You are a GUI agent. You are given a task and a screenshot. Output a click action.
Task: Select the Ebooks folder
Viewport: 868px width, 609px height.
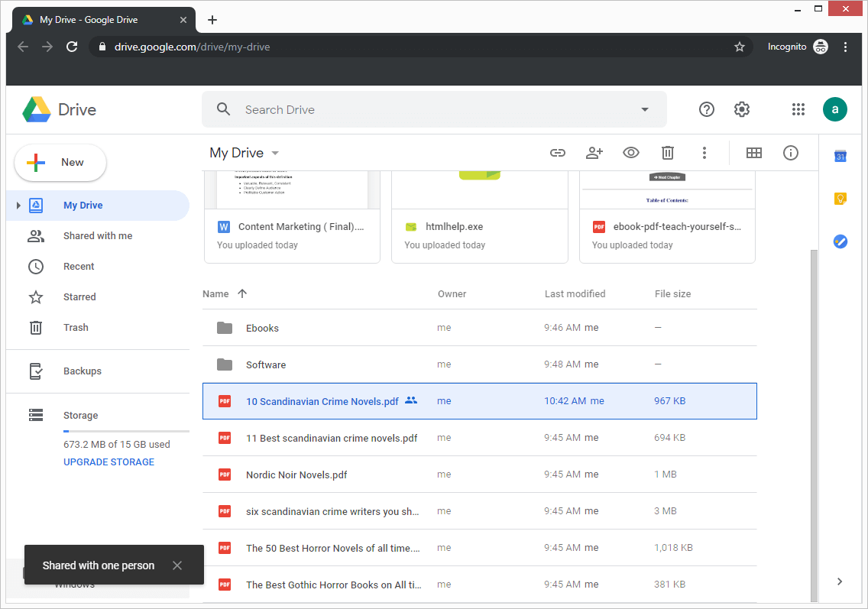[x=479, y=328]
